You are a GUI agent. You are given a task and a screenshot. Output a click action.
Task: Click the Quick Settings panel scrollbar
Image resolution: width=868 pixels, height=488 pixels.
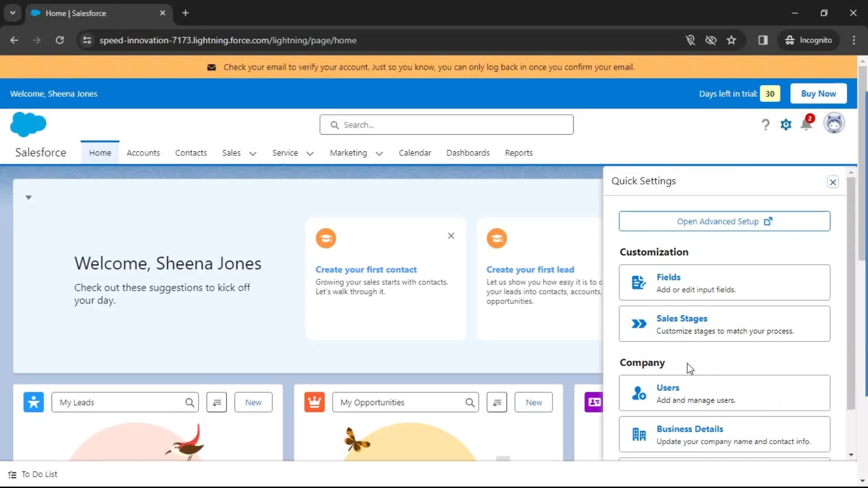click(x=851, y=294)
